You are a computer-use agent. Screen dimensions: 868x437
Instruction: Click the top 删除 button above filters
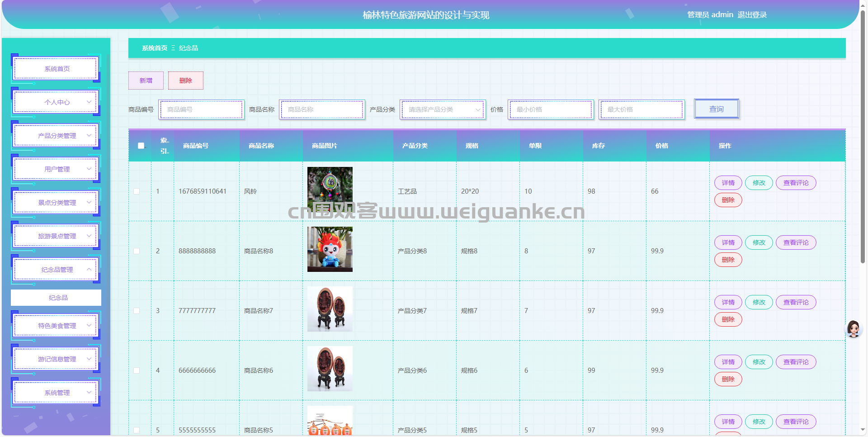186,81
